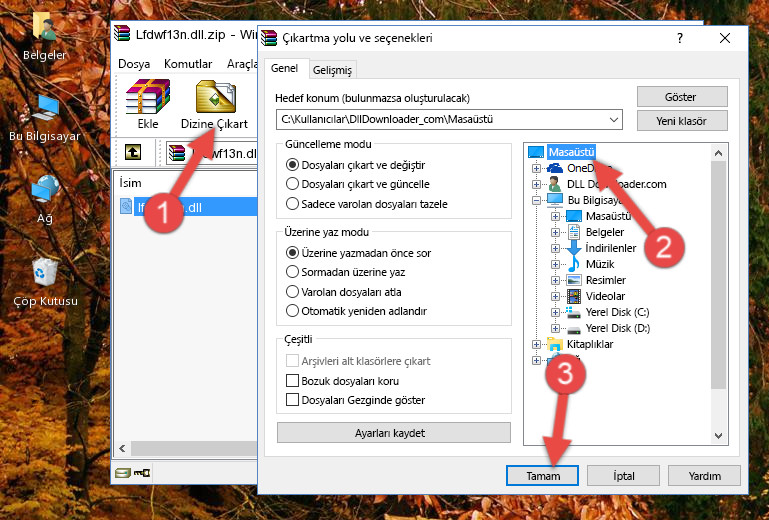769x520 pixels.
Task: Expand the Belgeler tree node
Action: click(x=555, y=232)
